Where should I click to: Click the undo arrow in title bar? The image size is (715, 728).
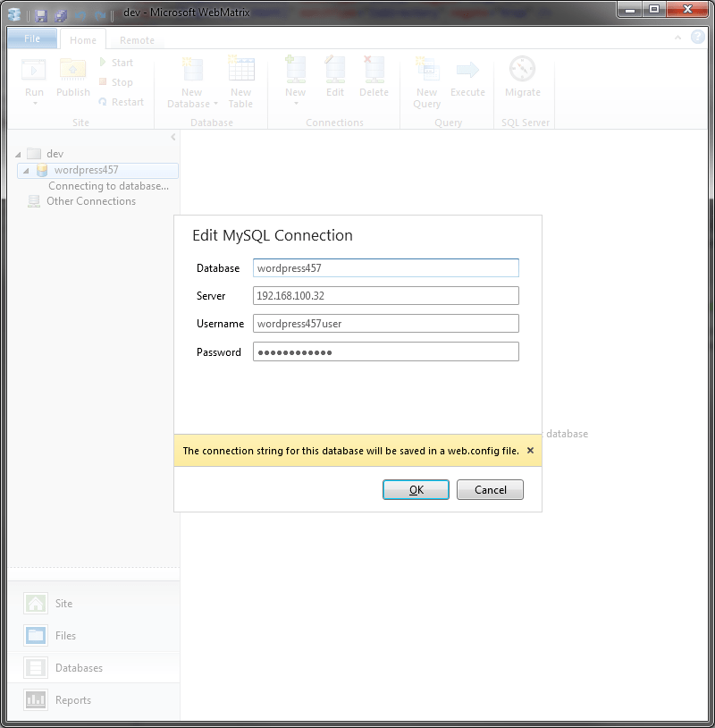(80, 16)
